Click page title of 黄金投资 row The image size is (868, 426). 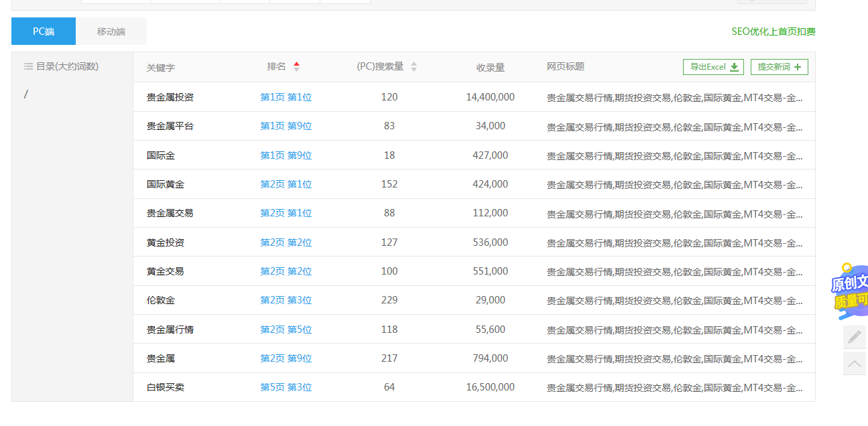pyautogui.click(x=674, y=243)
